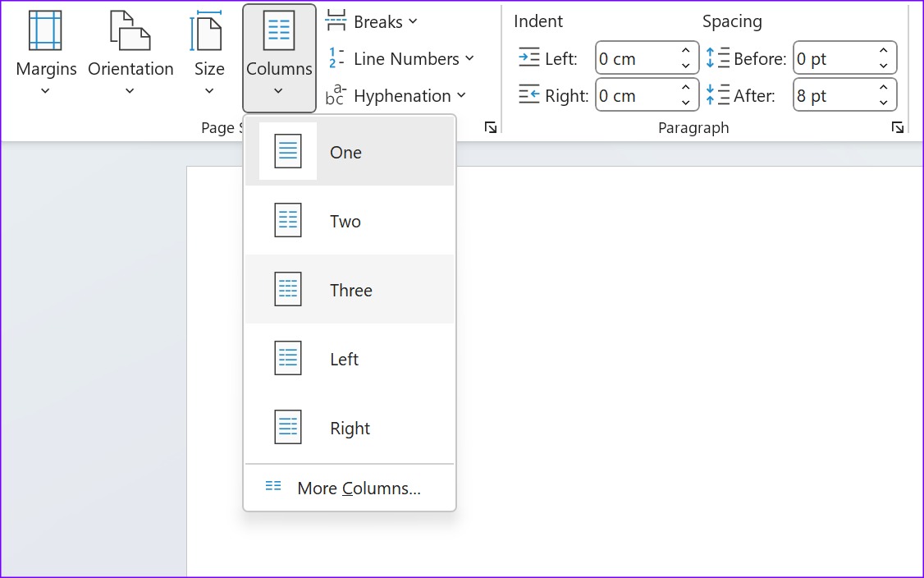924x578 pixels.
Task: Open the Margins gallery
Action: 46,54
